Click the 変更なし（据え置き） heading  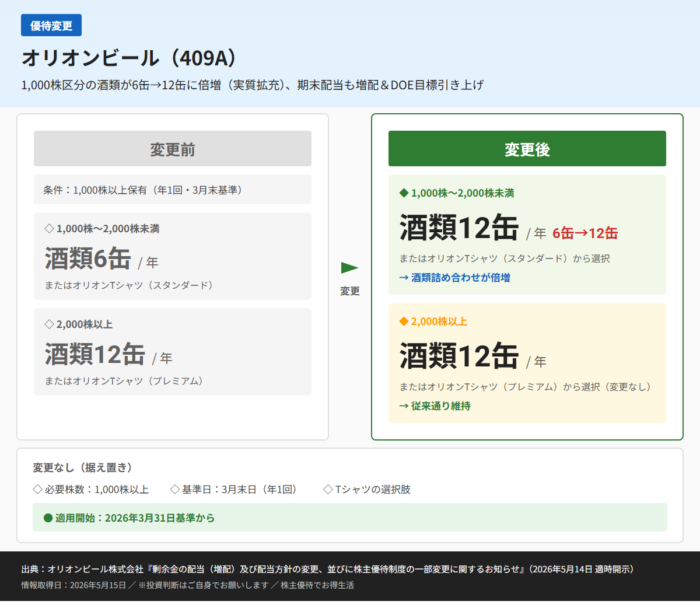(x=85, y=467)
